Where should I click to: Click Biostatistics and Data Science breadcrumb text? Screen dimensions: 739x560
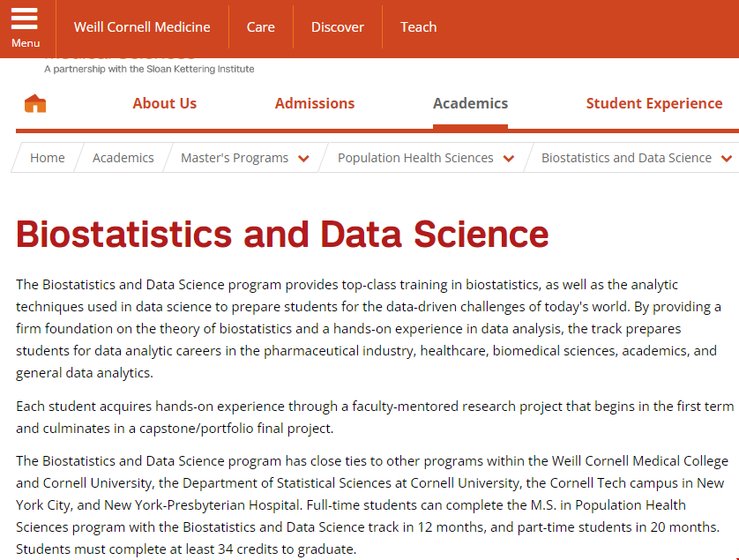626,158
